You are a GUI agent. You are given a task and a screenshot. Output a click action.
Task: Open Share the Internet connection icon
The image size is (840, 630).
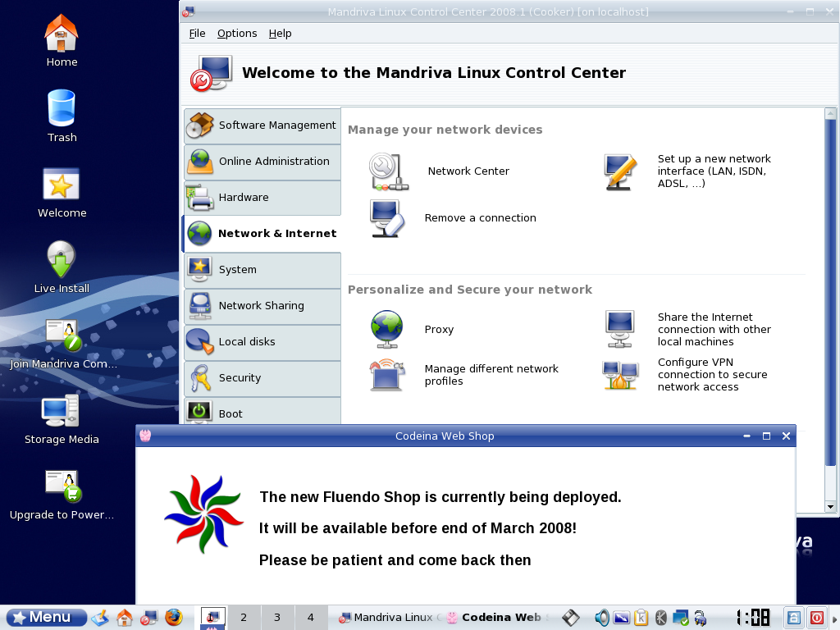click(x=620, y=329)
